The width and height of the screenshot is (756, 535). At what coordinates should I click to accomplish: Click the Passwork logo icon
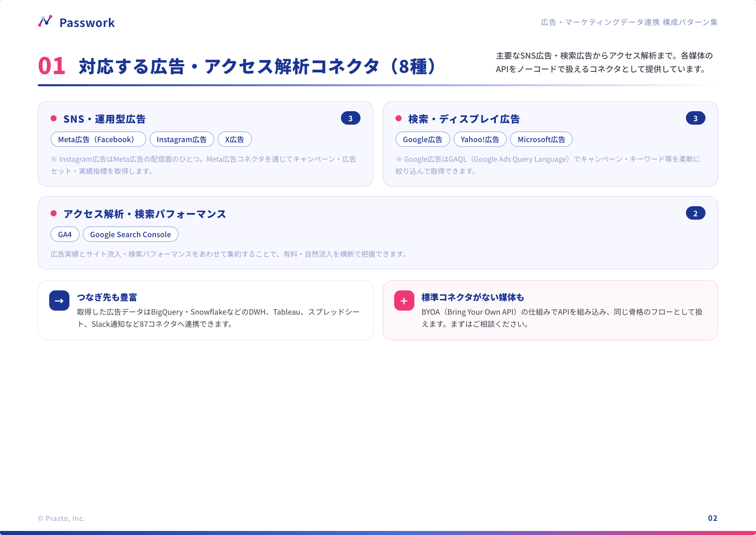tap(45, 21)
